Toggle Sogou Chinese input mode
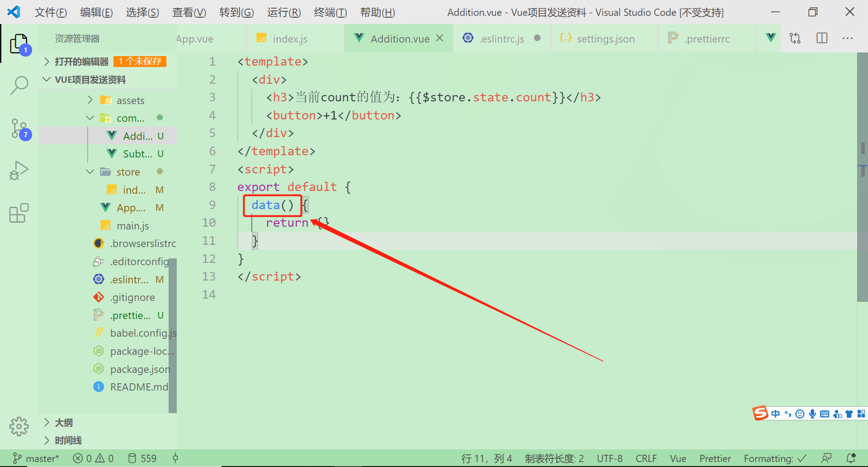 pyautogui.click(x=776, y=414)
